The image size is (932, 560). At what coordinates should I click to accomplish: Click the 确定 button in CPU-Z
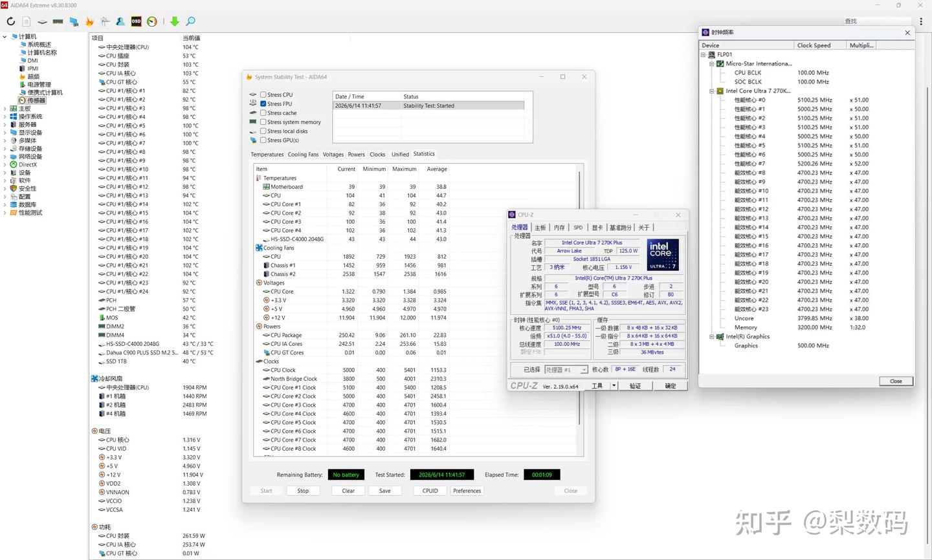click(671, 385)
